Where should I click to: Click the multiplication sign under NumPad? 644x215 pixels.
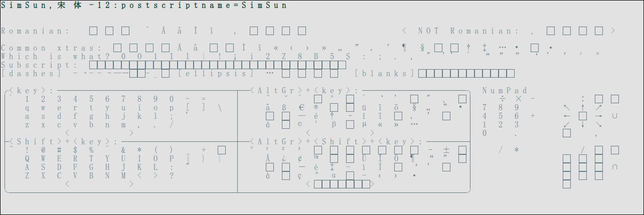click(518, 99)
